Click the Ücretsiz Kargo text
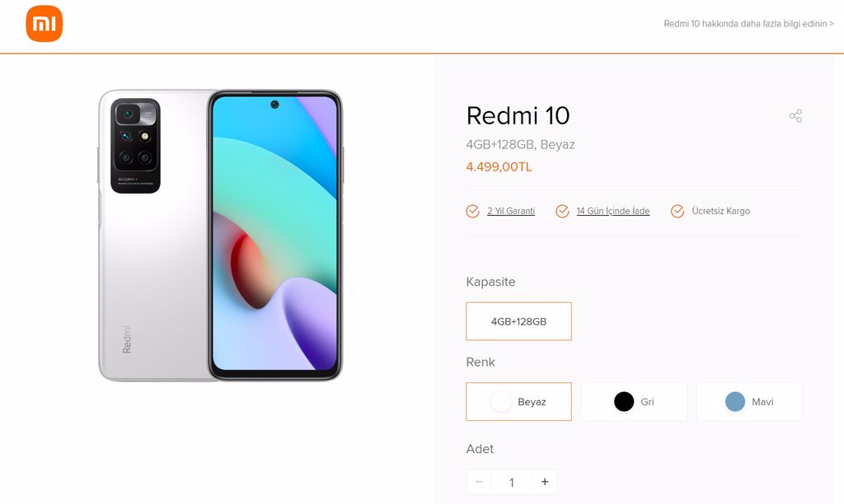The width and height of the screenshot is (844, 504). [720, 211]
